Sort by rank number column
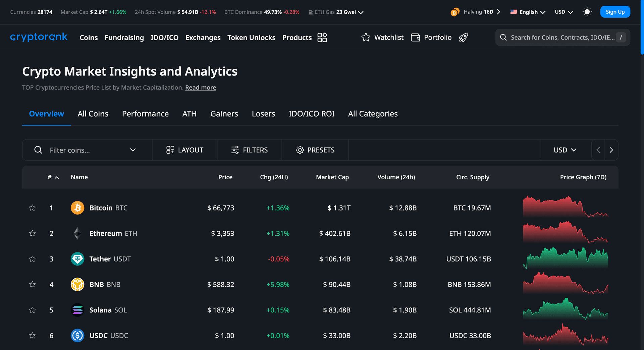This screenshot has width=644, height=350. pos(53,177)
